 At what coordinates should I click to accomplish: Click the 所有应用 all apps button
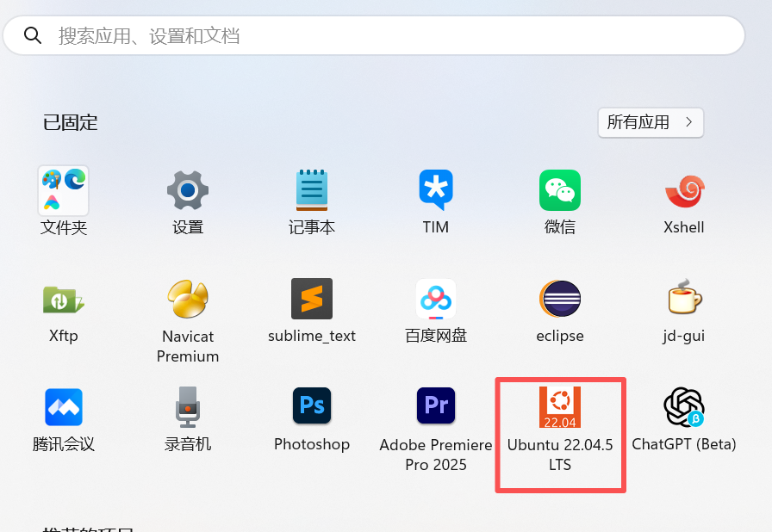(x=651, y=122)
